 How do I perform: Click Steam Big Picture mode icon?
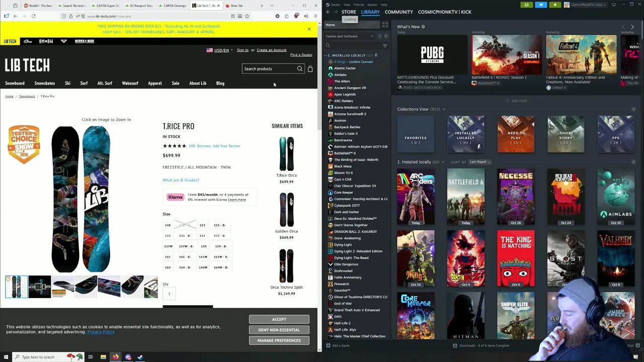pos(613,5)
